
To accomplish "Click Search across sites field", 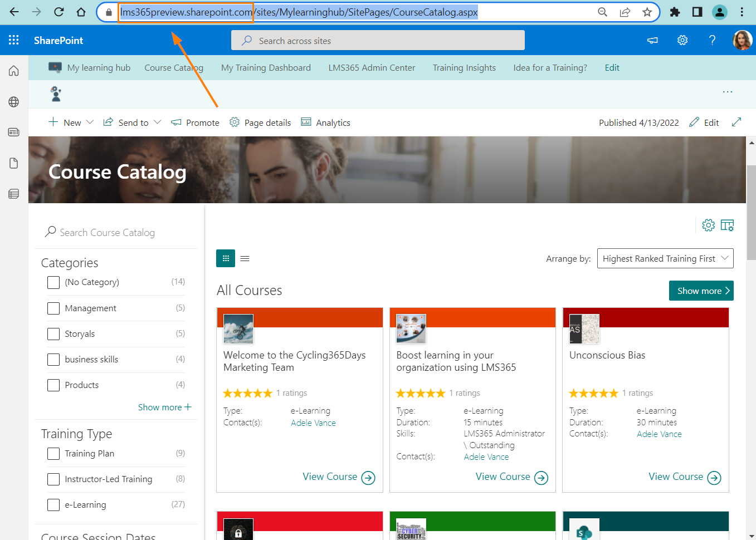I will pos(378,40).
